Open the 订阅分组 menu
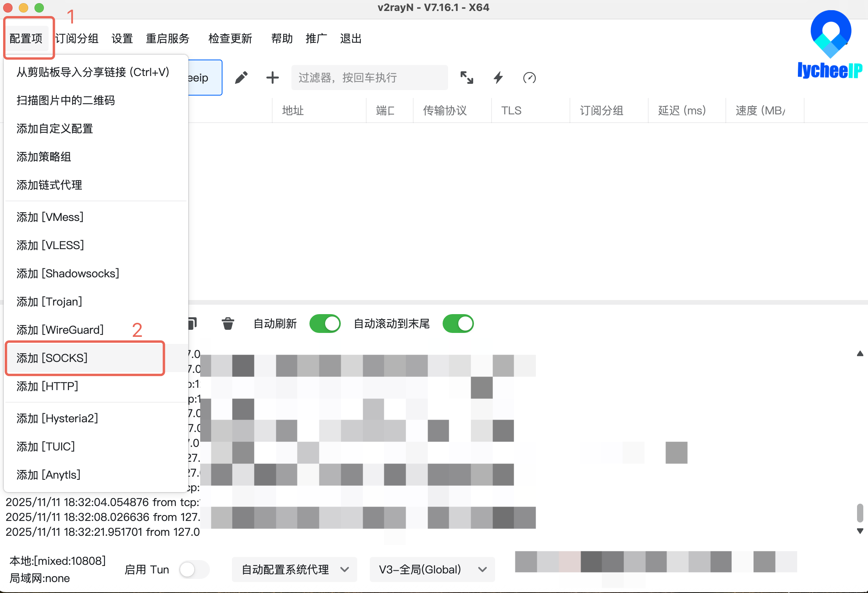 pos(77,38)
